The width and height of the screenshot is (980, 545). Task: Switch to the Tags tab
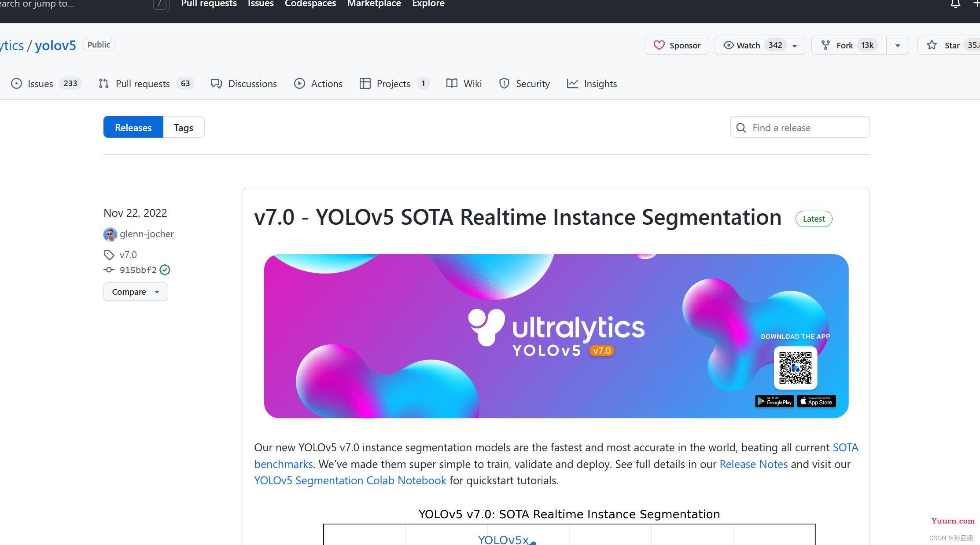(x=184, y=127)
